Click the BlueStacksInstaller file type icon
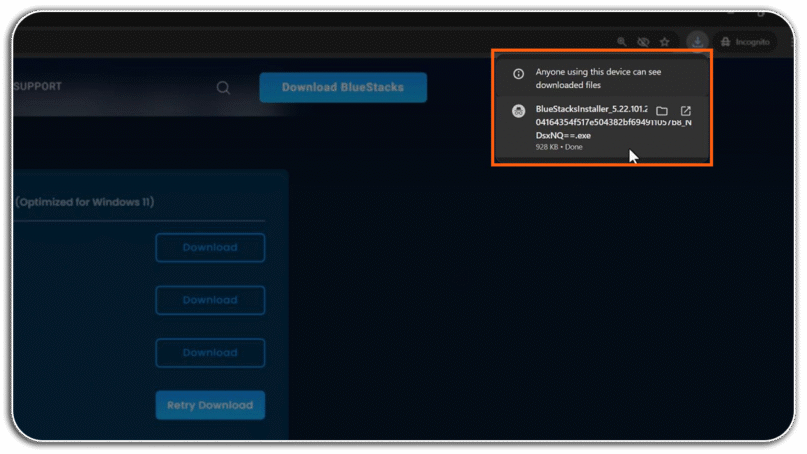Image resolution: width=807 pixels, height=454 pixels. pos(518,111)
